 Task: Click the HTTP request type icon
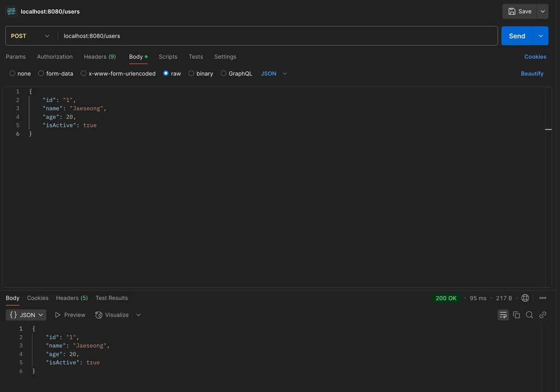pos(11,11)
